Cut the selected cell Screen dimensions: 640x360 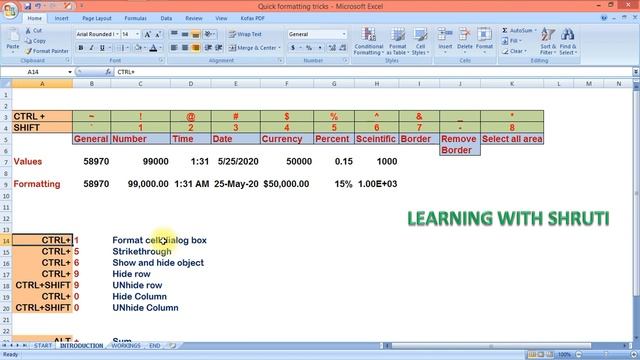pos(33,31)
